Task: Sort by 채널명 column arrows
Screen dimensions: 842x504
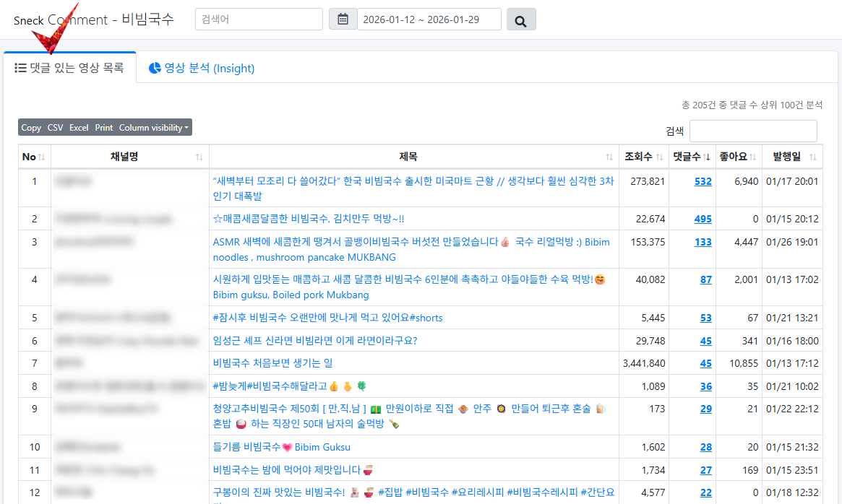Action: click(x=199, y=157)
